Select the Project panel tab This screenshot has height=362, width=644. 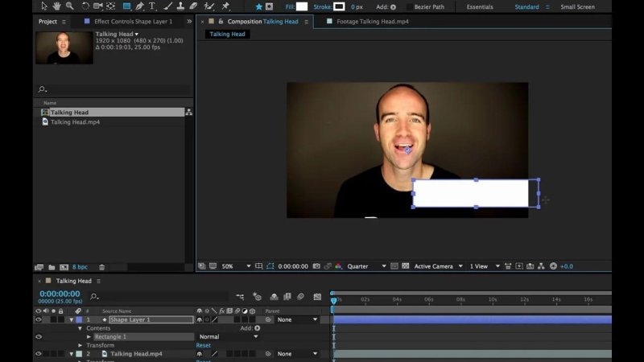[x=47, y=22]
